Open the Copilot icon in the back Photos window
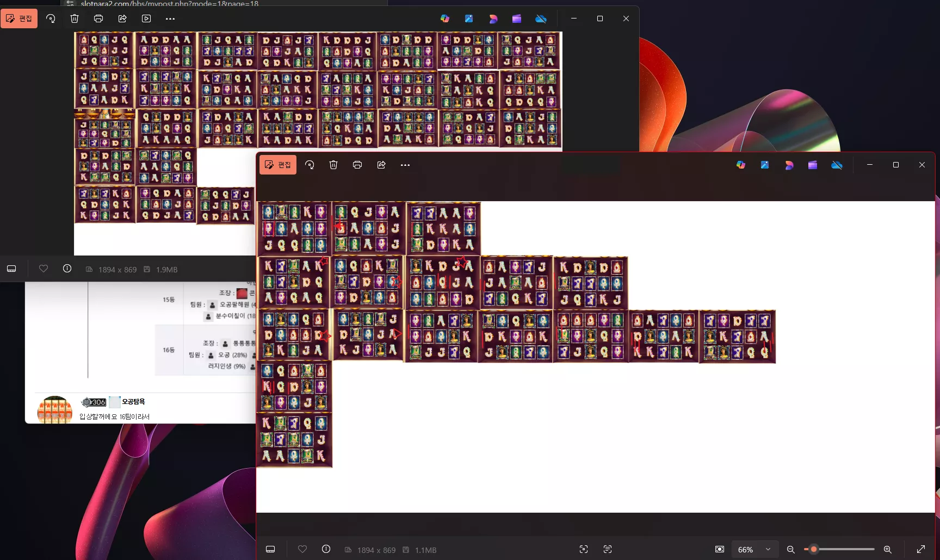Viewport: 940px width, 560px height. pos(445,18)
